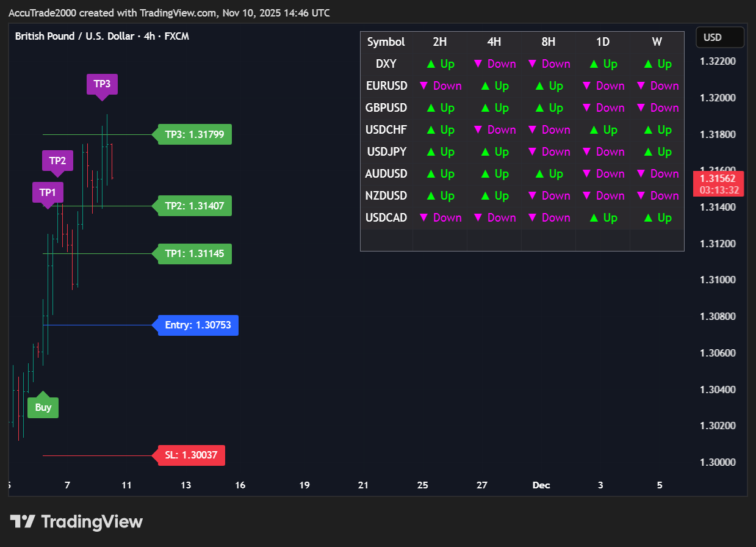The image size is (756, 547).
Task: Click the GBPUSD symbol row label
Action: pos(386,108)
